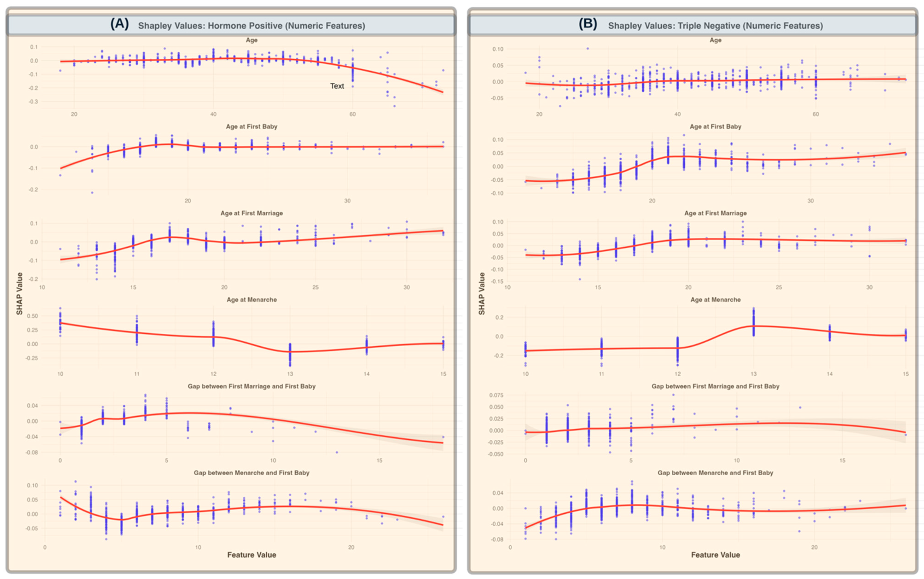Click 'Gap between First Marriage and First Baby' in panel A
The width and height of the screenshot is (924, 579).
pos(251,386)
